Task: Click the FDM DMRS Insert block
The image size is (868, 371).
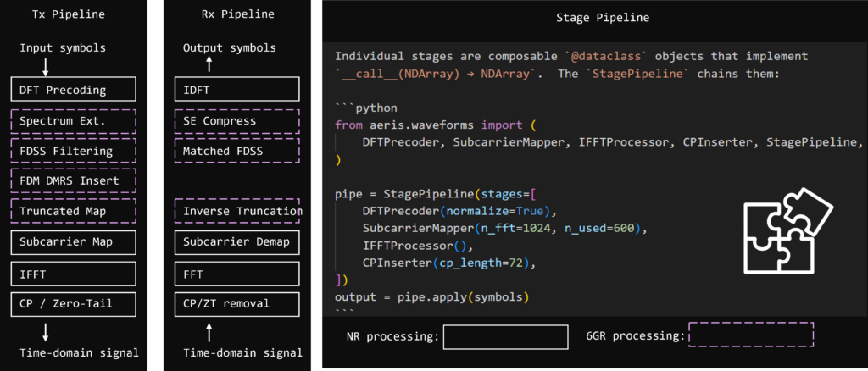Action: pos(74,180)
